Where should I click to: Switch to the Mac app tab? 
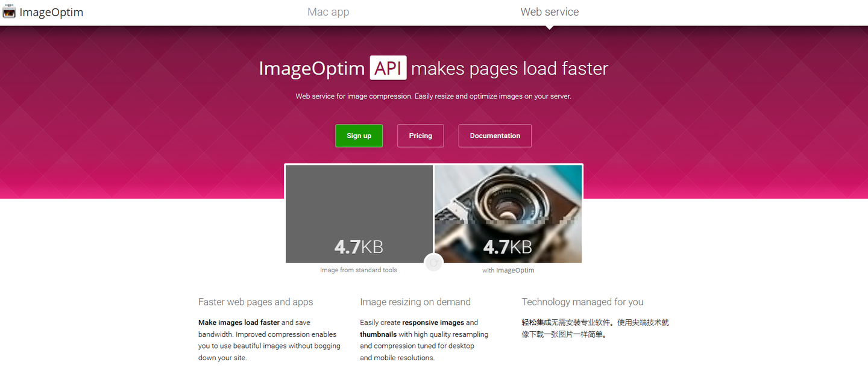[x=328, y=12]
